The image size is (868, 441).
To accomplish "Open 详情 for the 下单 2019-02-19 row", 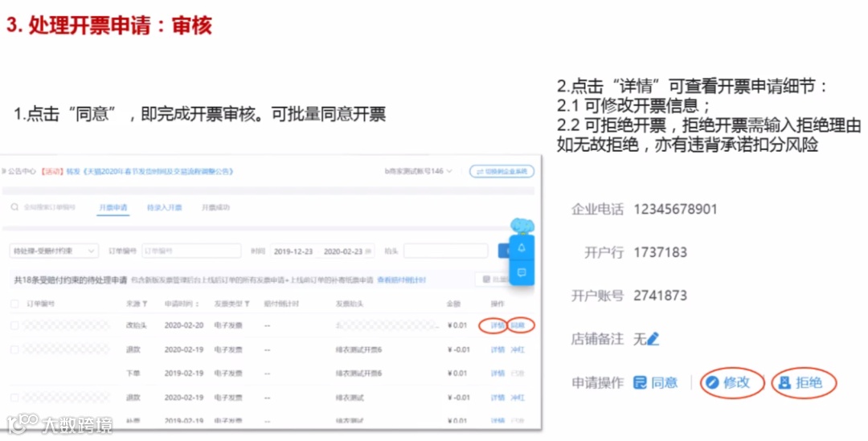I will click(497, 374).
